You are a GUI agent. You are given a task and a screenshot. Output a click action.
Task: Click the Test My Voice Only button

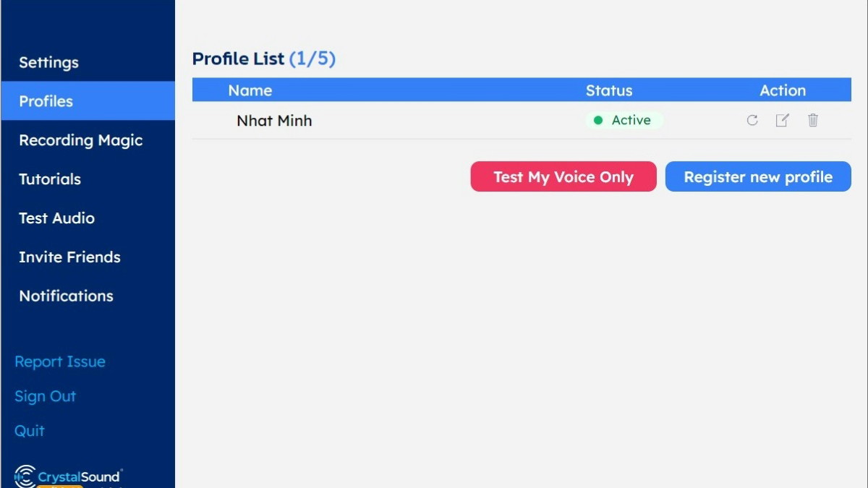(563, 176)
